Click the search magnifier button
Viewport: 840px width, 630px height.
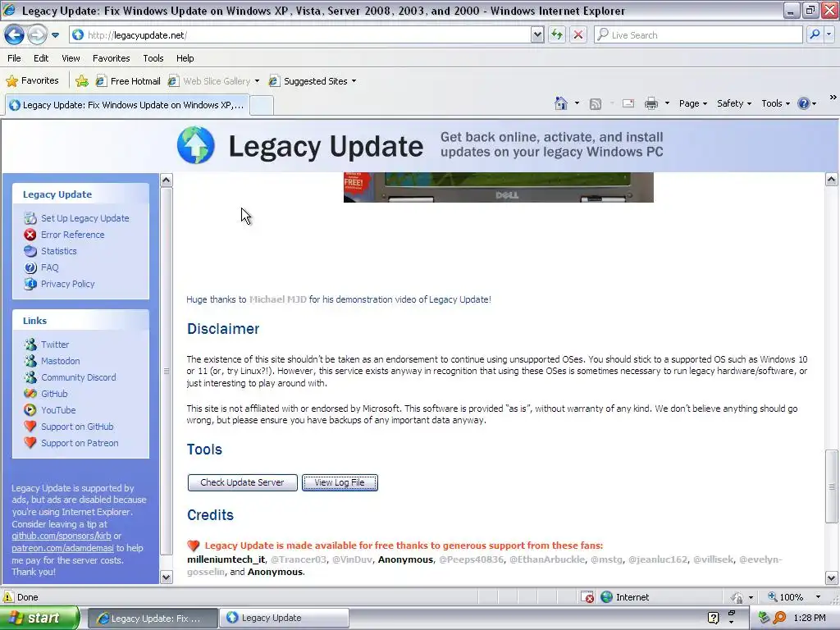pyautogui.click(x=815, y=35)
